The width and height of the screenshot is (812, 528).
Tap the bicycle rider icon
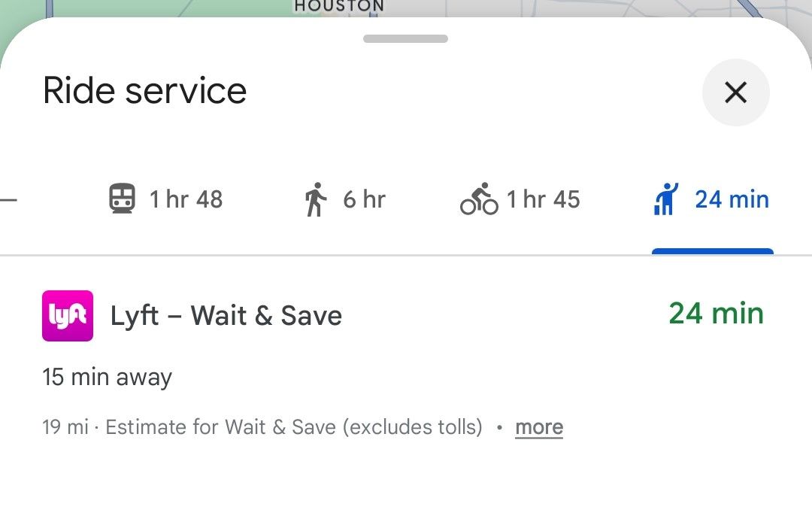tap(479, 199)
